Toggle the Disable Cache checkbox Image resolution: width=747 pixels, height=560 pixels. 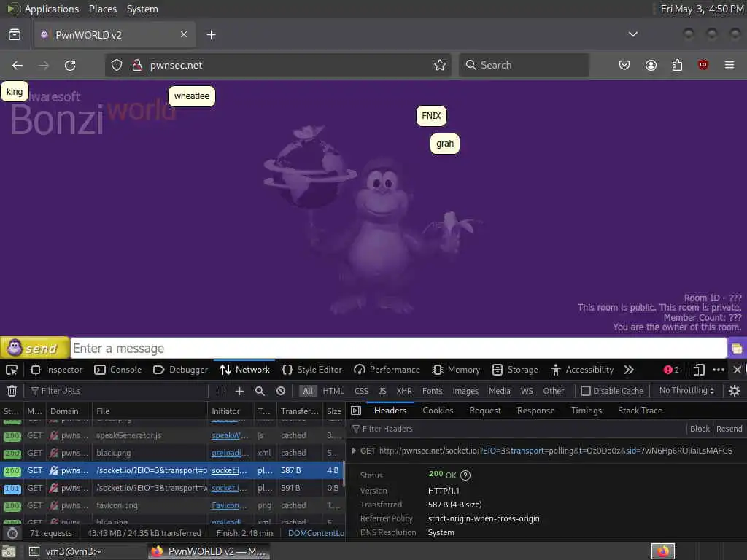(x=586, y=391)
